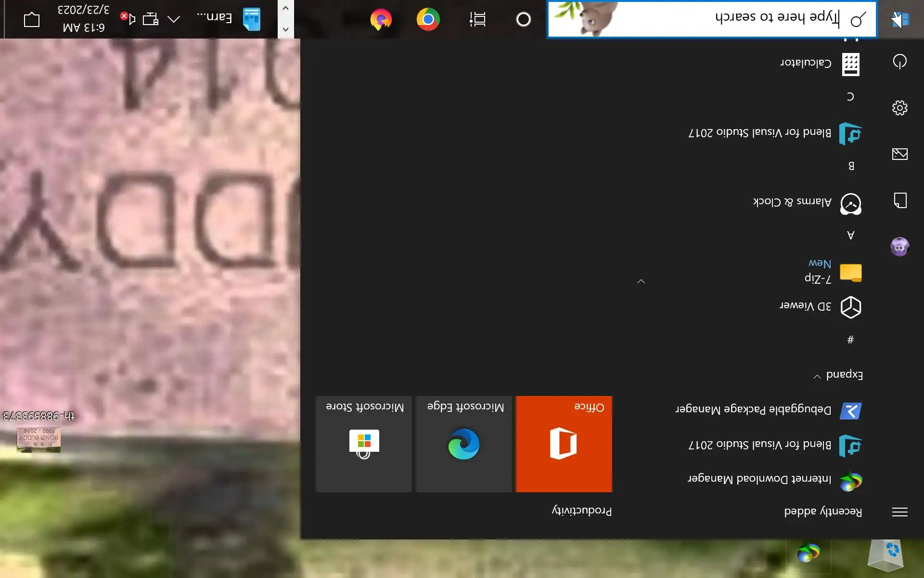Open Task View on the taskbar

click(477, 19)
